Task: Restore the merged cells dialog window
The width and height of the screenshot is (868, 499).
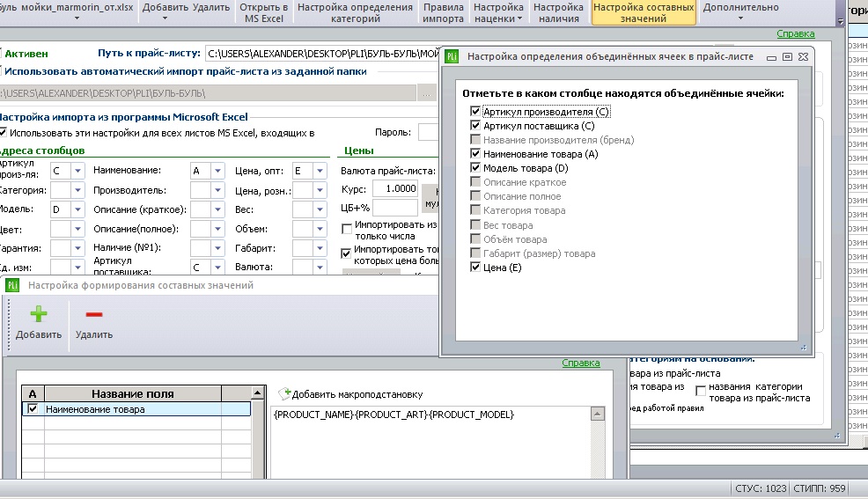Action: tap(787, 56)
